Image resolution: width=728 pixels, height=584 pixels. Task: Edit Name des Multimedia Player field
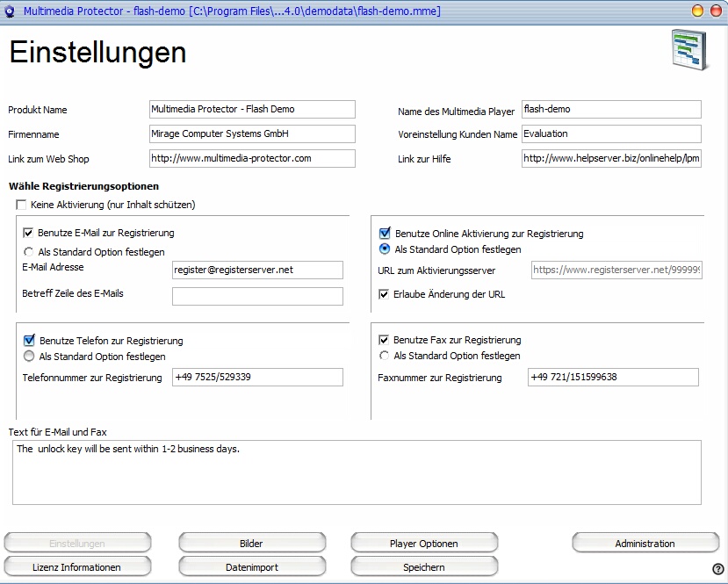(x=611, y=109)
